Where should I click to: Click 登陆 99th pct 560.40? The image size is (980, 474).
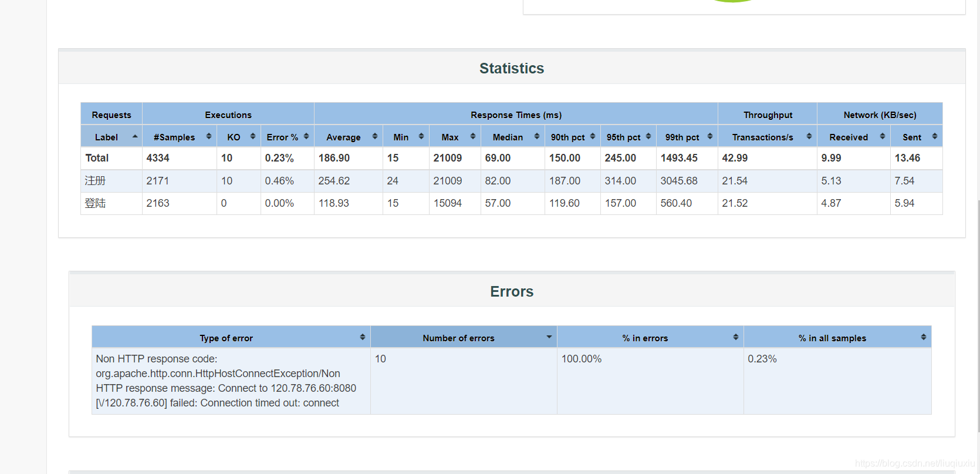click(x=676, y=203)
